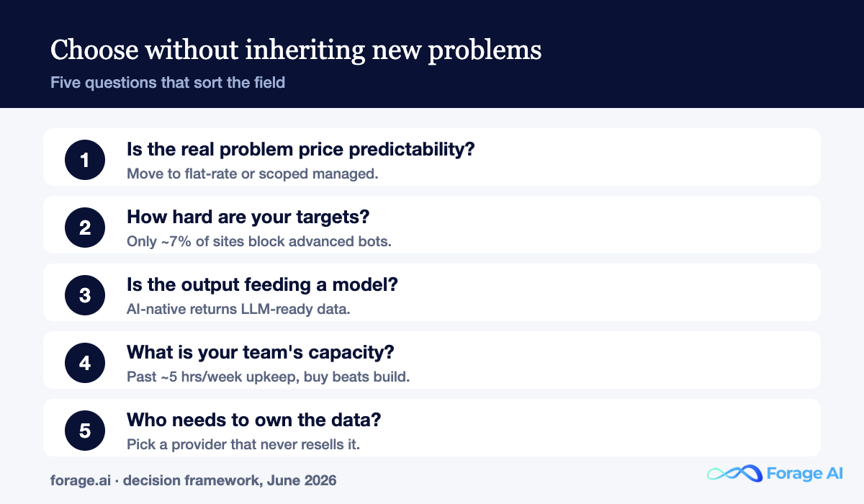Screen dimensions: 864x504
Task: Click the number 1 circle badge
Action: 85,160
